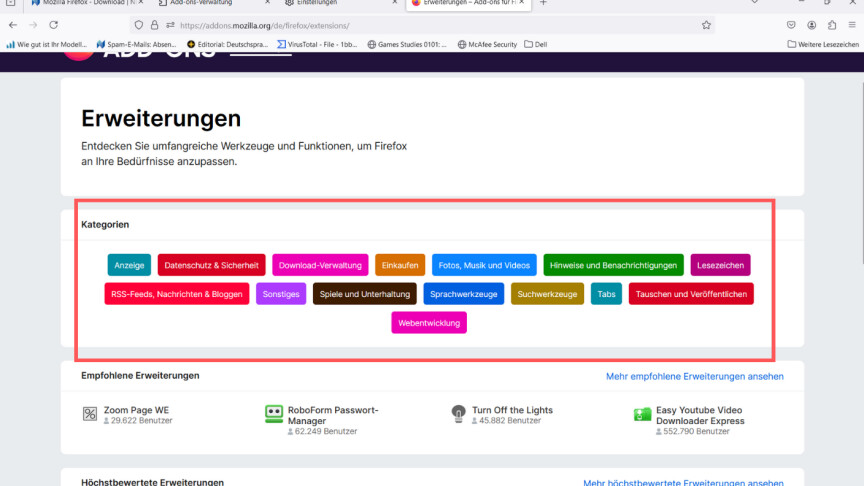The image size is (864, 486).
Task: Select the Webentwicklung category
Action: (x=429, y=323)
